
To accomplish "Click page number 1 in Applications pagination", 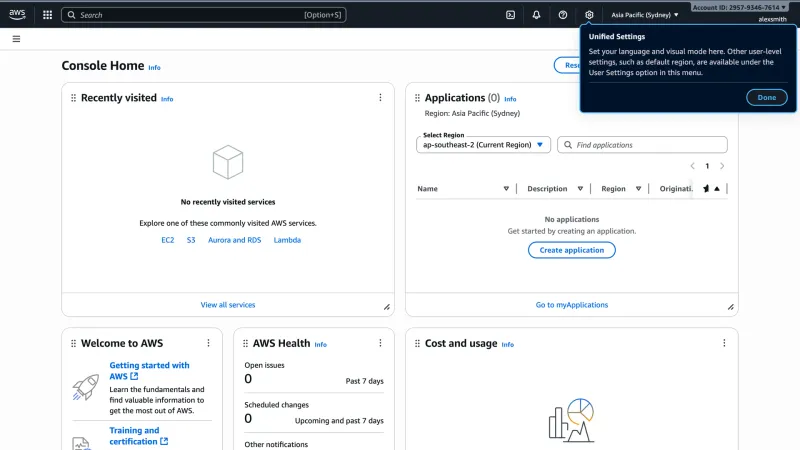I will tap(707, 166).
